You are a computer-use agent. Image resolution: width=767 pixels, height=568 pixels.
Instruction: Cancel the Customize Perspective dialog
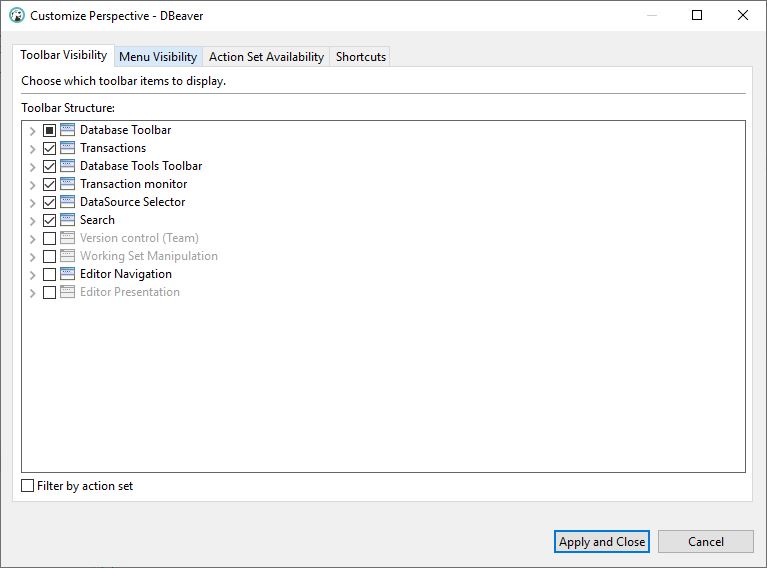click(705, 542)
